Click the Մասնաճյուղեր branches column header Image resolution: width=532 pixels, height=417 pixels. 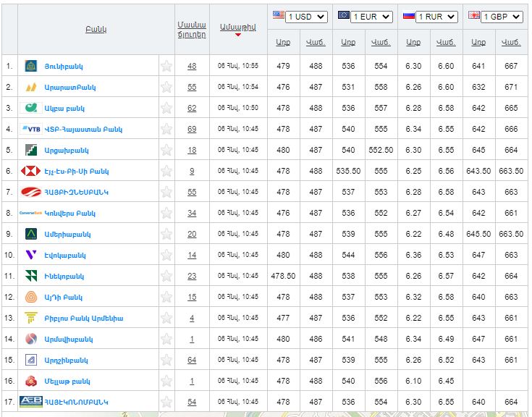(x=192, y=30)
